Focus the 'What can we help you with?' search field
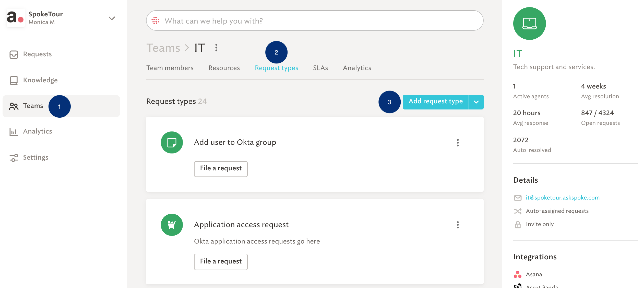Viewport: 644px width, 288px height. point(315,21)
